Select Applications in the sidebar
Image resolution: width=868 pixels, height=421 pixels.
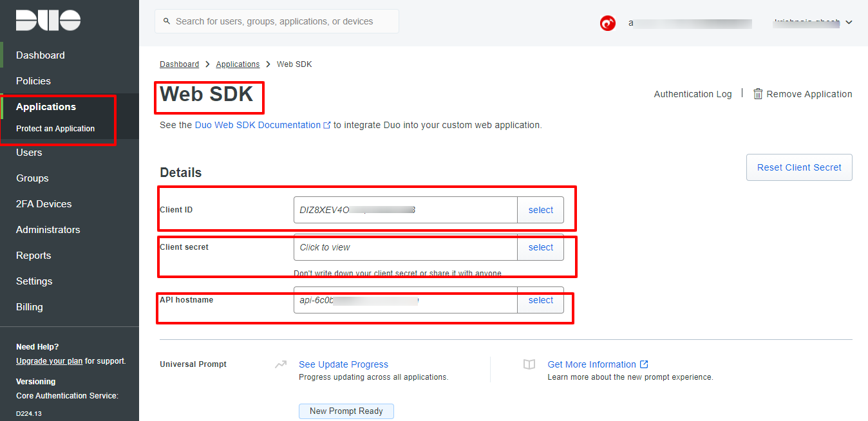(46, 107)
